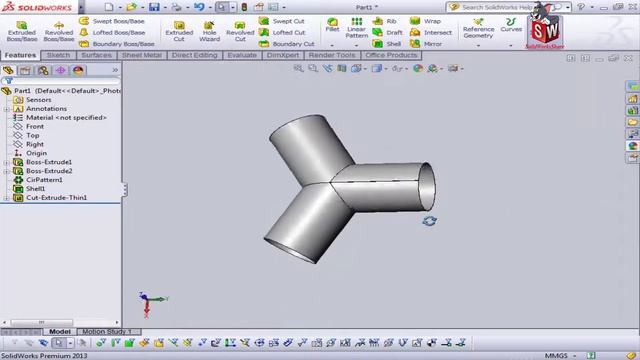Select the Model tab
Viewport: 640px width, 360px height.
[x=60, y=331]
